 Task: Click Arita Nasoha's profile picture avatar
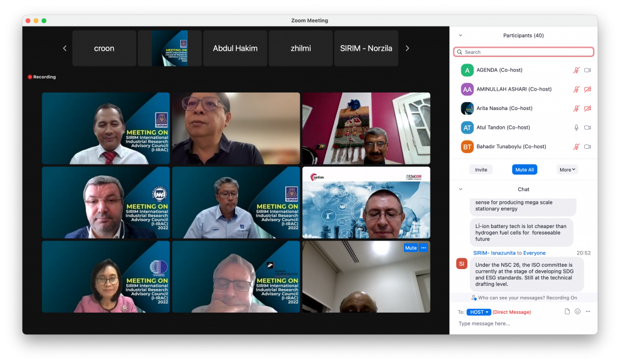[x=467, y=108]
